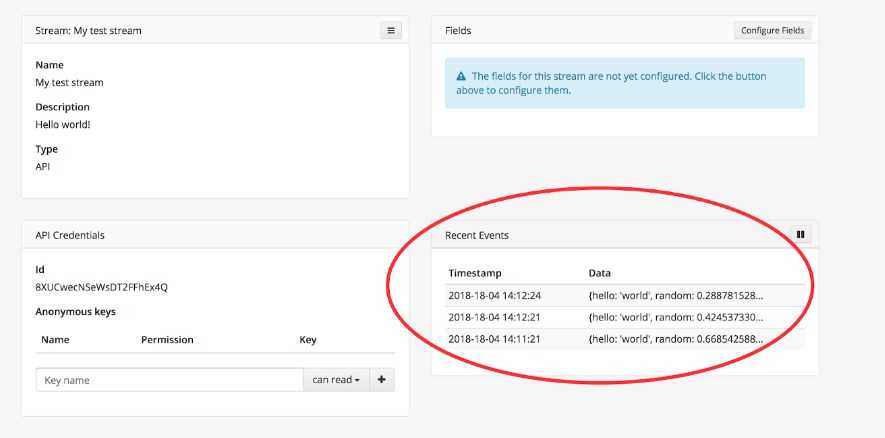Viewport: 885px width, 438px height.
Task: Click the Data column header
Action: point(599,273)
